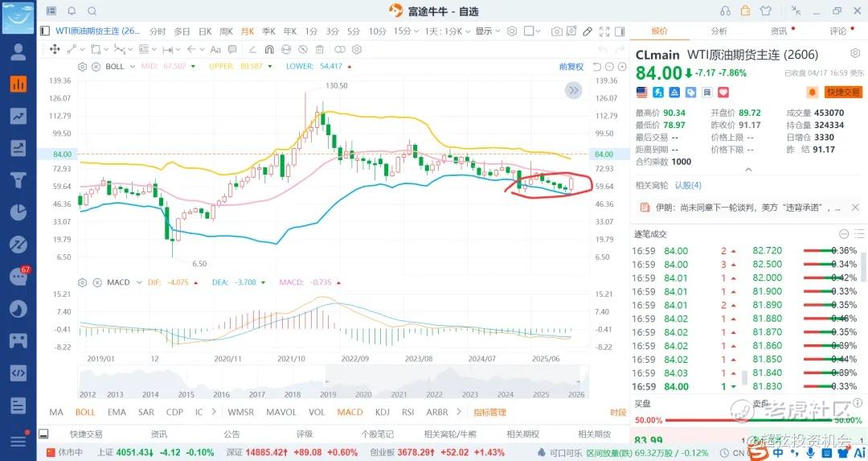
Task: Open the 显示 display dropdown
Action: tap(487, 31)
